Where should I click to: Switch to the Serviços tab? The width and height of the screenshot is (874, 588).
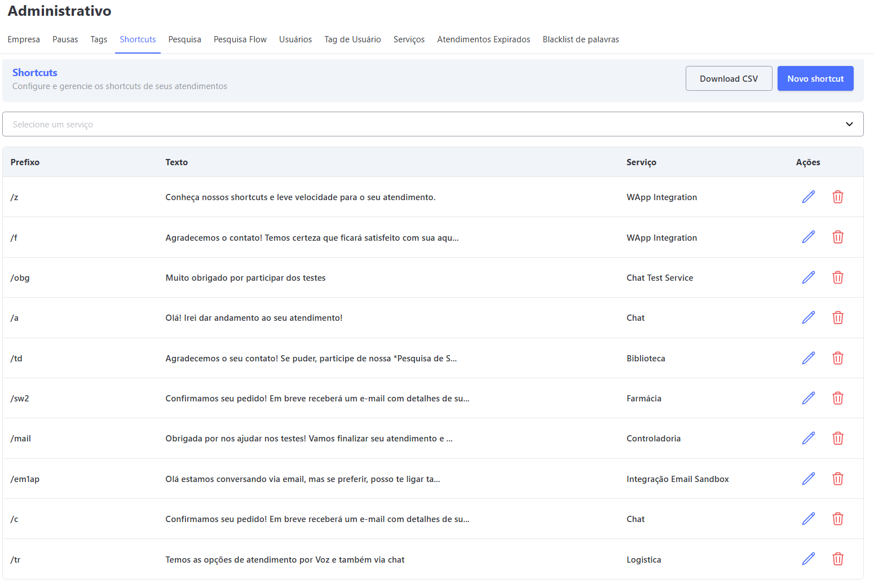(x=409, y=39)
